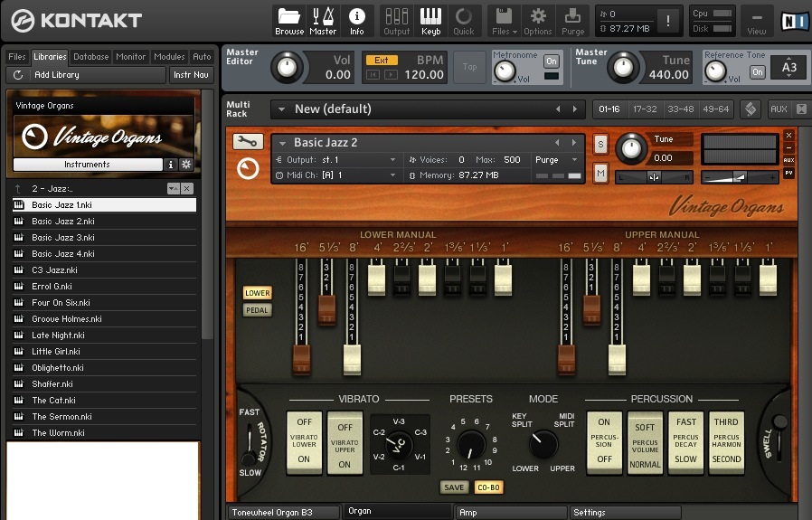The image size is (812, 520).
Task: Click the refresh libraries icon
Action: pyautogui.click(x=18, y=75)
